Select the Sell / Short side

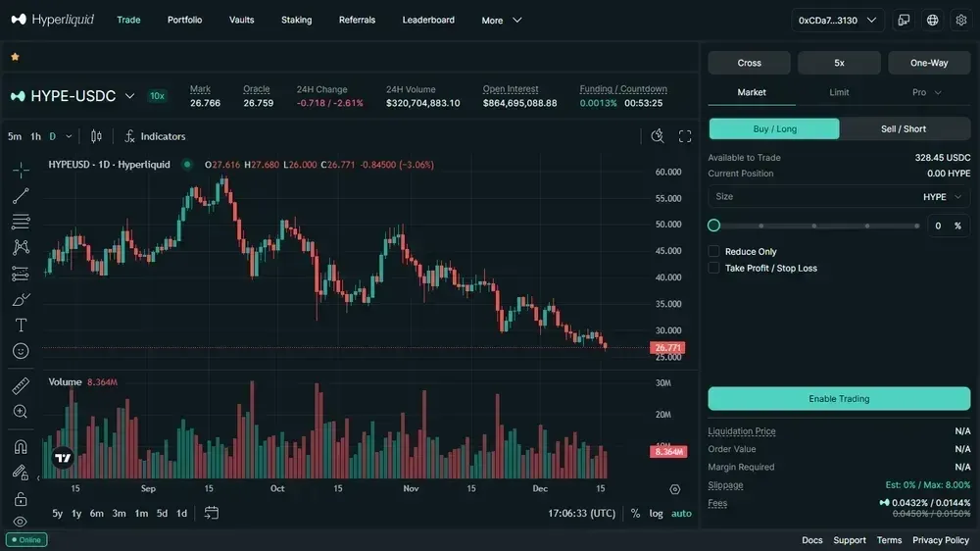(x=904, y=128)
